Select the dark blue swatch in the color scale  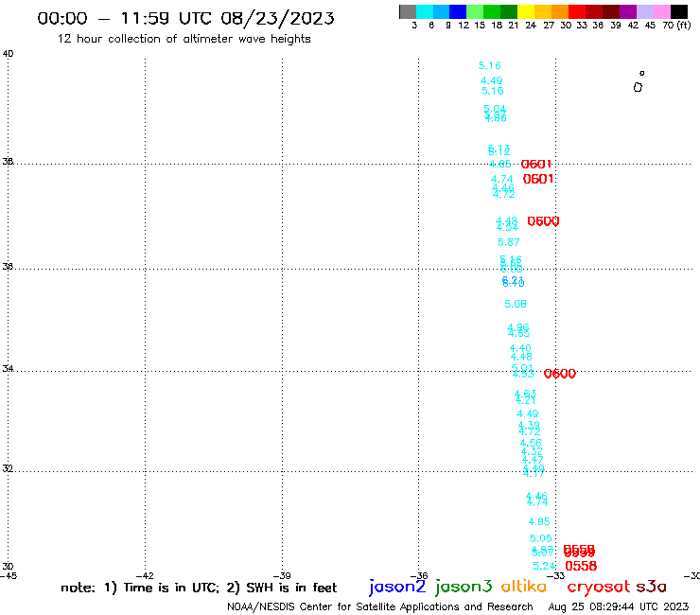pos(458,11)
